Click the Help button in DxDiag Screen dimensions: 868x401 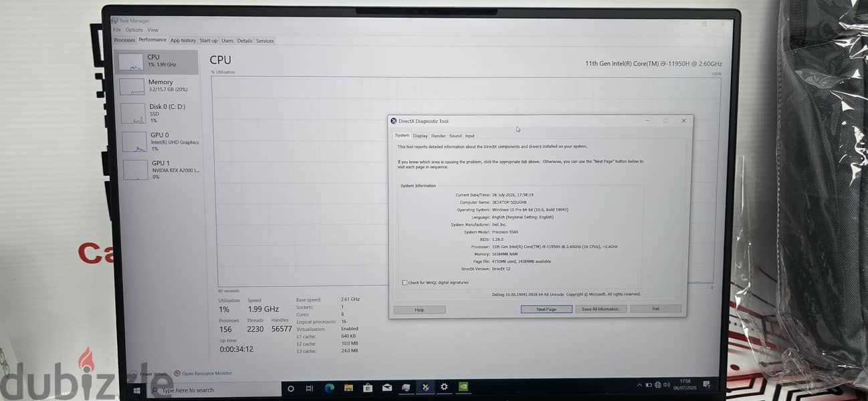[x=419, y=309]
